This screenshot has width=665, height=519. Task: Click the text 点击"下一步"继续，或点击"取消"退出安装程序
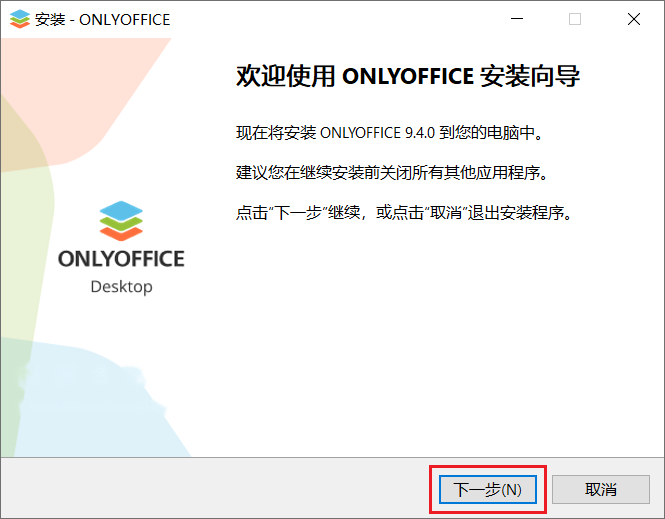404,212
